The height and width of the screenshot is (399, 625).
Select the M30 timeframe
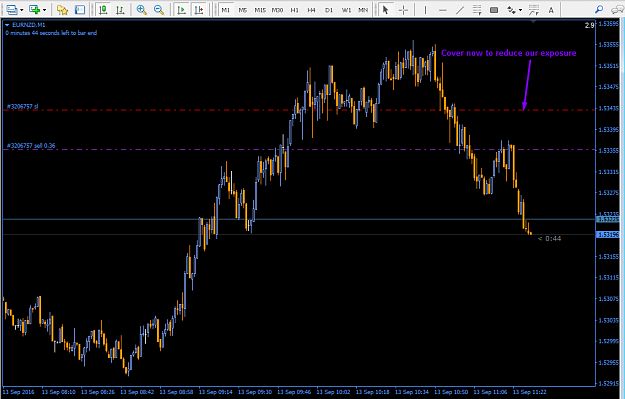(277, 10)
